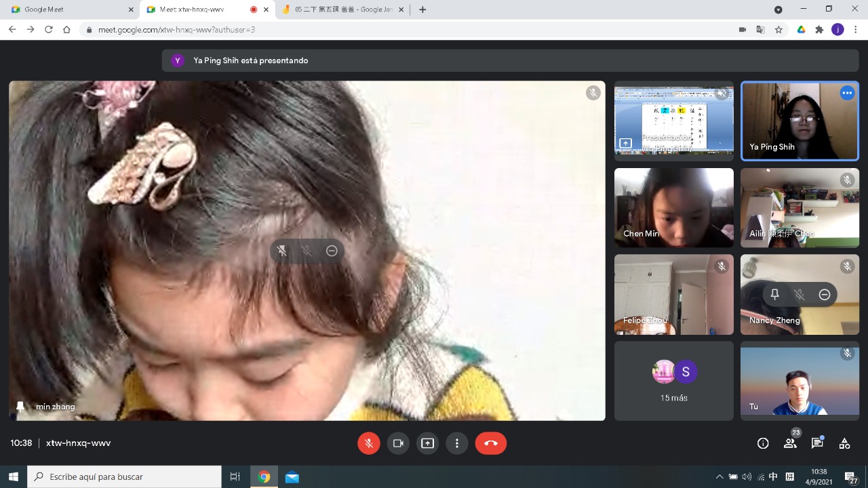Switch to the 05 二下 第五課 tab
The width and height of the screenshot is (868, 488).
click(x=342, y=9)
